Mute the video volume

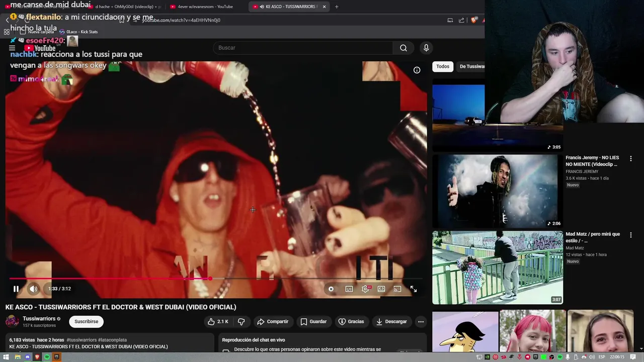pyautogui.click(x=33, y=289)
